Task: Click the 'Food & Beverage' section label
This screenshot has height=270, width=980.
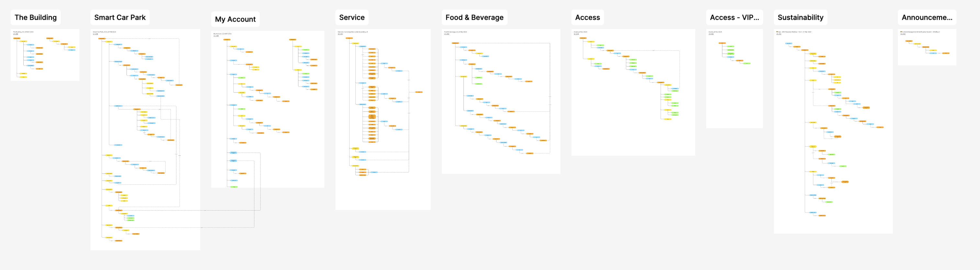Action: (x=474, y=17)
